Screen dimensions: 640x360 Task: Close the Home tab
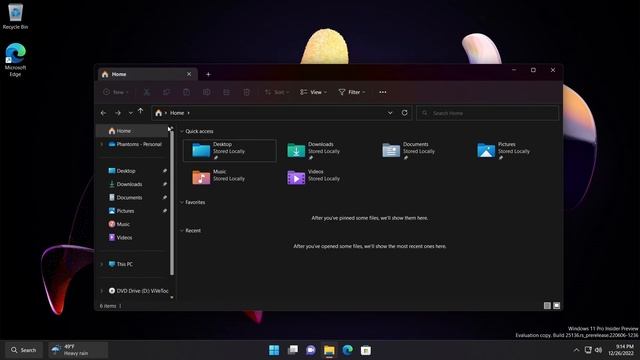point(189,74)
